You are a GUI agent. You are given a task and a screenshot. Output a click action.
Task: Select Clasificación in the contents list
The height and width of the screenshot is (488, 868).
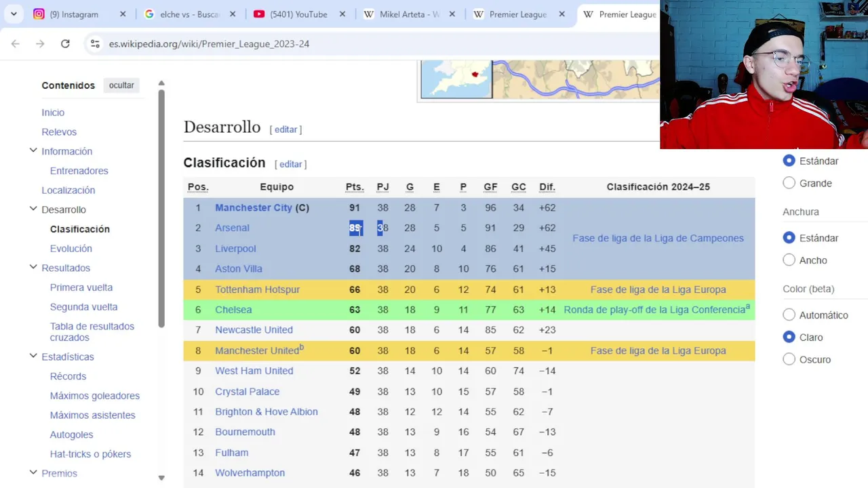coord(80,229)
